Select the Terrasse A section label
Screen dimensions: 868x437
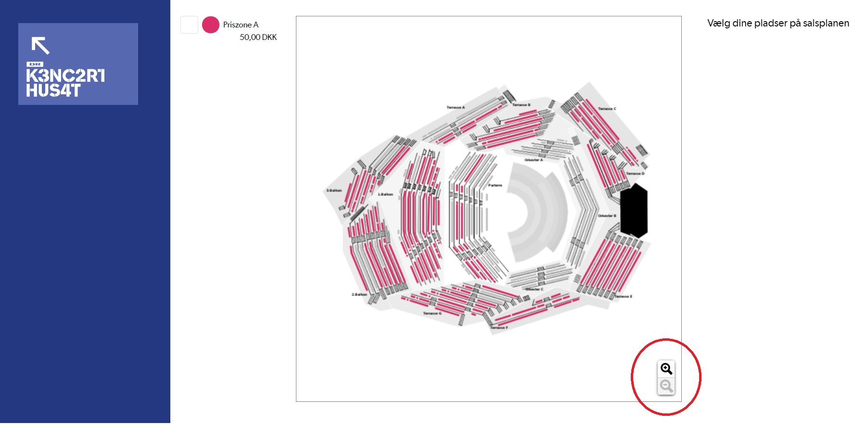(x=456, y=107)
